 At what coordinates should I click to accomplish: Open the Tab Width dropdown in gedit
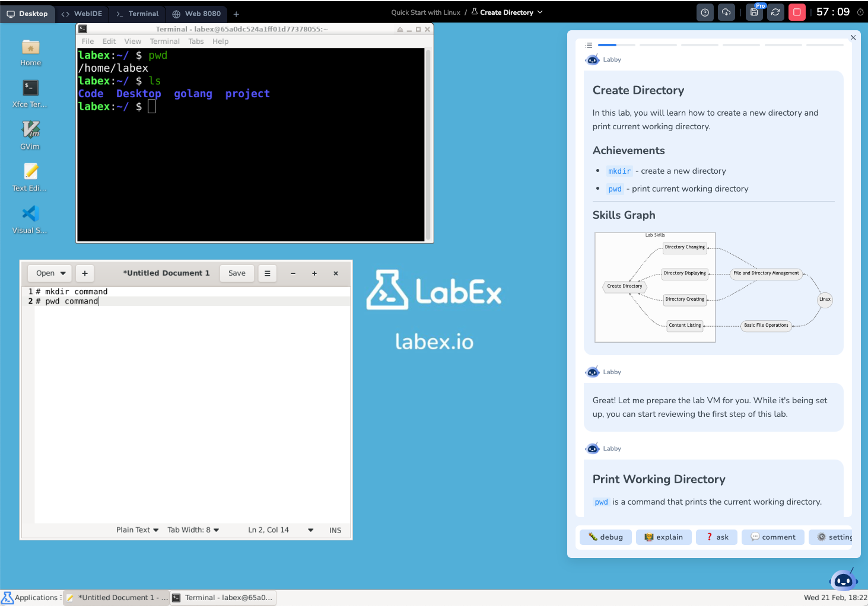193,530
